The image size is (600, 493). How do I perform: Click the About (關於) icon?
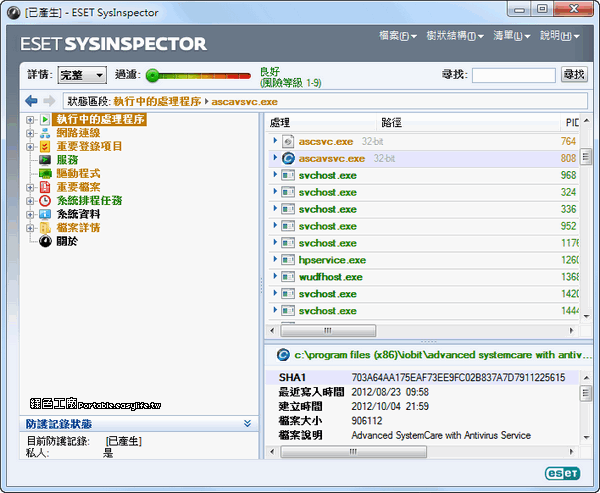[x=45, y=241]
